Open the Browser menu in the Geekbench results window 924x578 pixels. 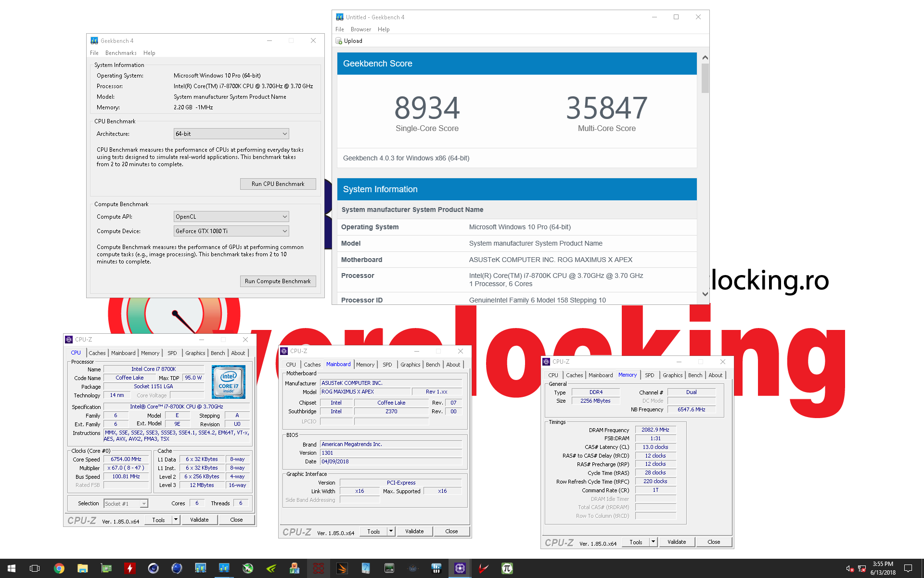pyautogui.click(x=360, y=29)
